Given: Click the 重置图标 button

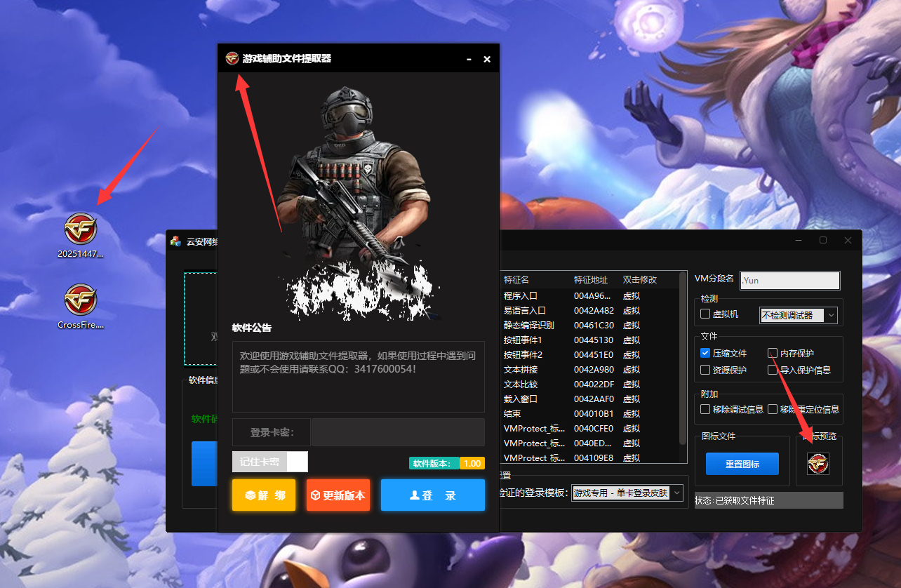Looking at the screenshot, I should coord(742,465).
